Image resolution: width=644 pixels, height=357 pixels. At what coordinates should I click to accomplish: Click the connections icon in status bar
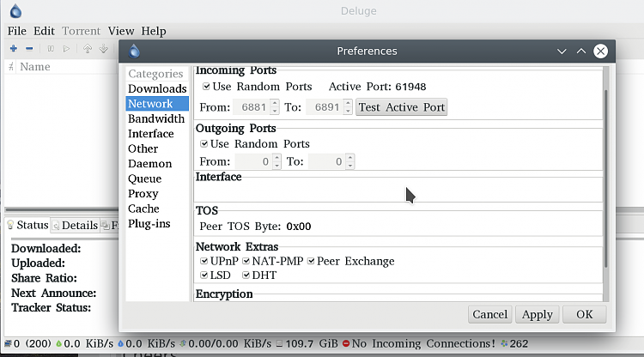pos(8,343)
